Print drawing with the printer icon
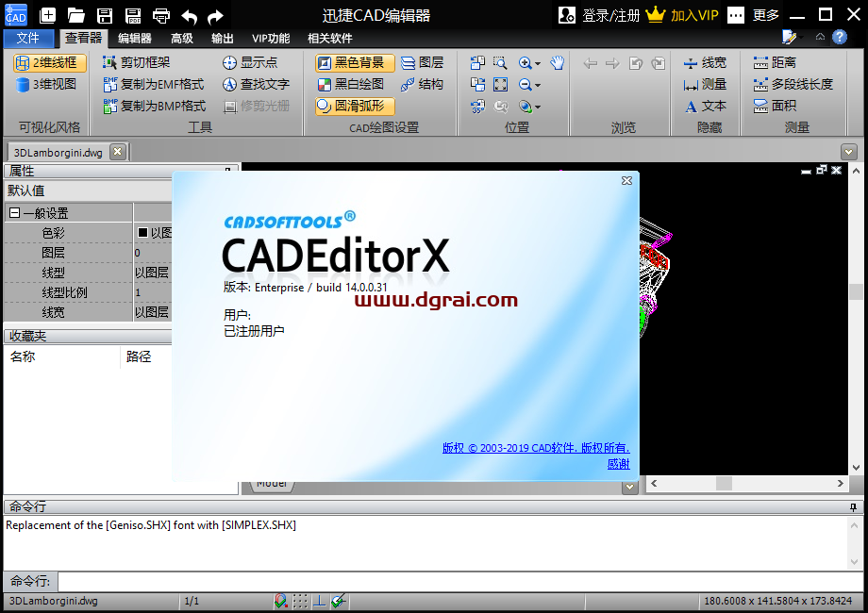Image resolution: width=868 pixels, height=613 pixels. pos(161,15)
